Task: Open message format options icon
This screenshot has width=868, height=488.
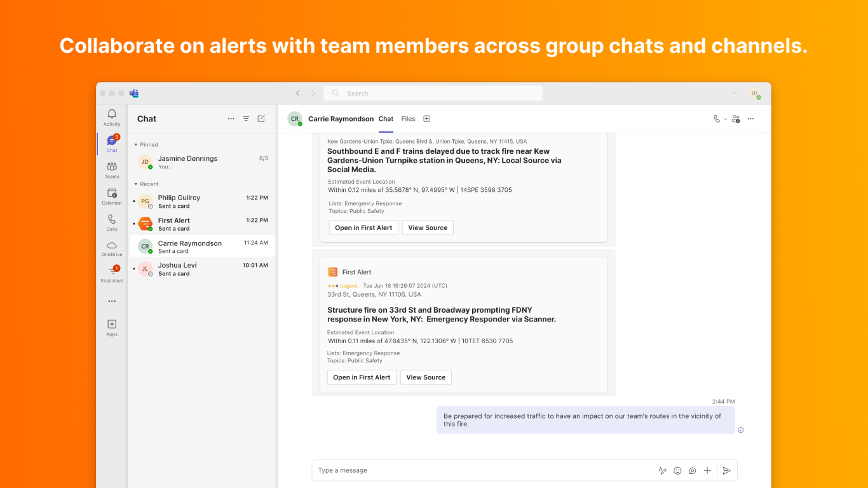Action: click(663, 471)
